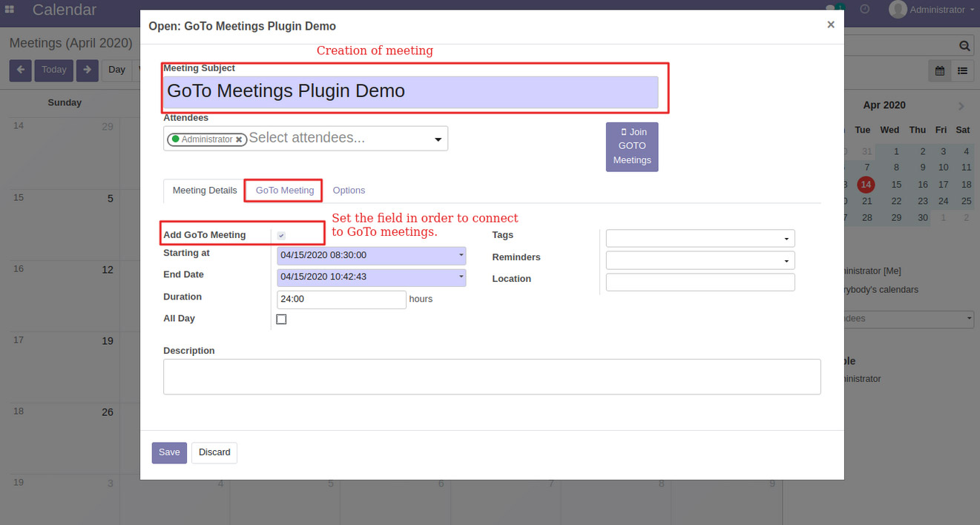Image resolution: width=980 pixels, height=525 pixels.
Task: Choose day 8 in the mini calendar
Action: [x=896, y=168]
